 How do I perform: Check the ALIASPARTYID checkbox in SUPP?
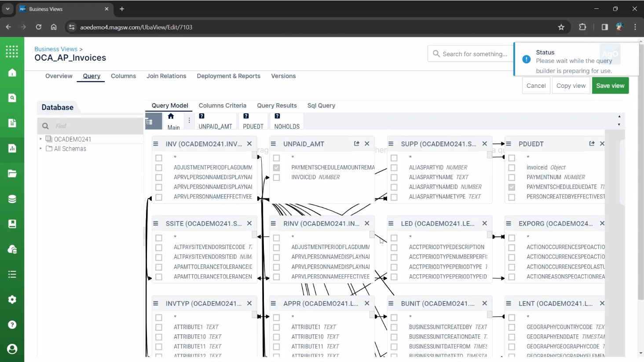pyautogui.click(x=394, y=167)
